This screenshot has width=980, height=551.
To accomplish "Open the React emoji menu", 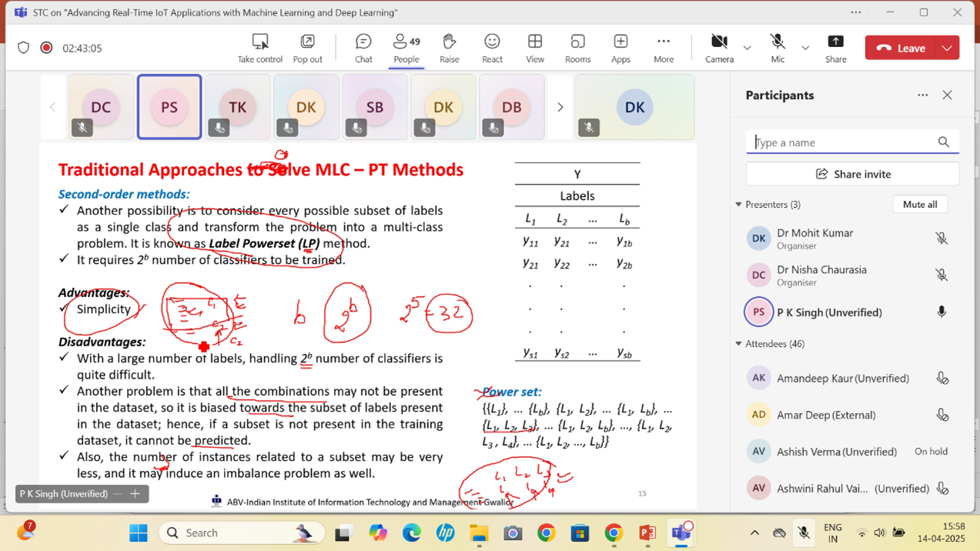I will coord(492,48).
